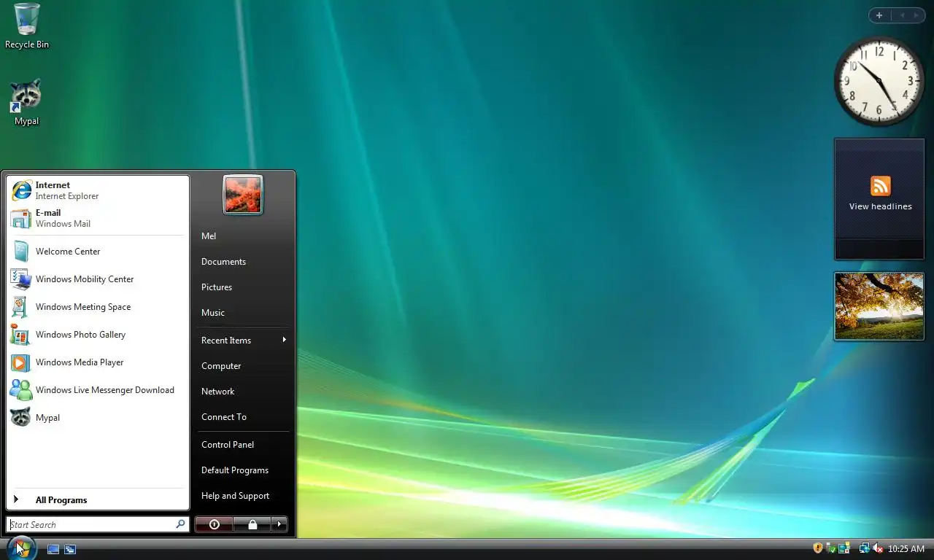Open Documents from the Start menu
Image resolution: width=934 pixels, height=560 pixels.
243,262
